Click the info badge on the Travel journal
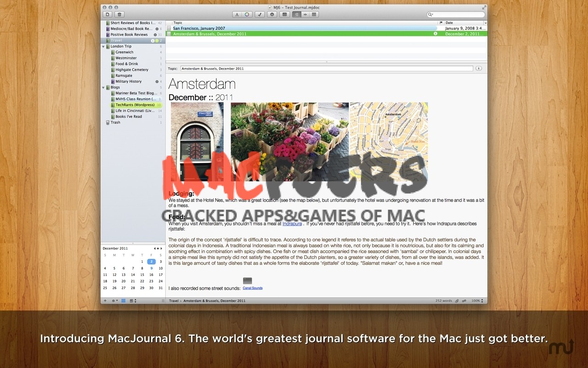Viewport: 588px width, 368px height. tap(153, 40)
